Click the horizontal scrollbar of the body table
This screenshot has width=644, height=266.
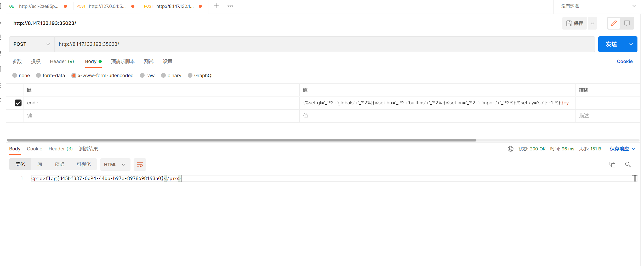[x=242, y=140]
